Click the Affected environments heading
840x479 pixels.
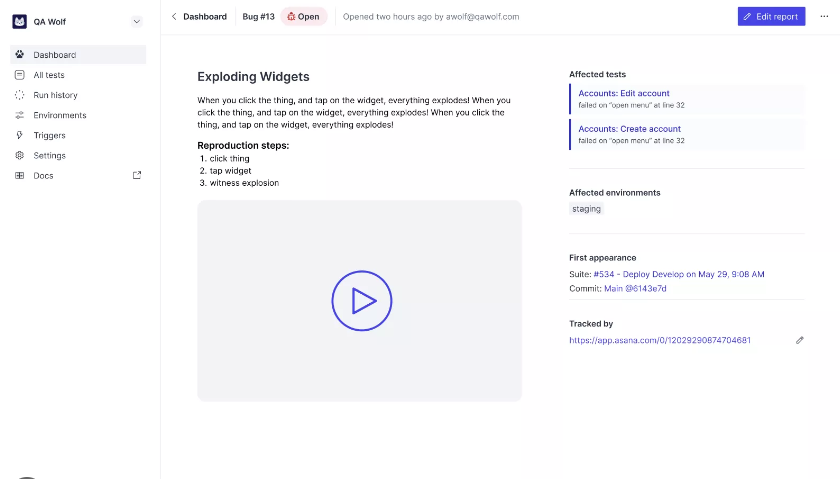coord(614,193)
